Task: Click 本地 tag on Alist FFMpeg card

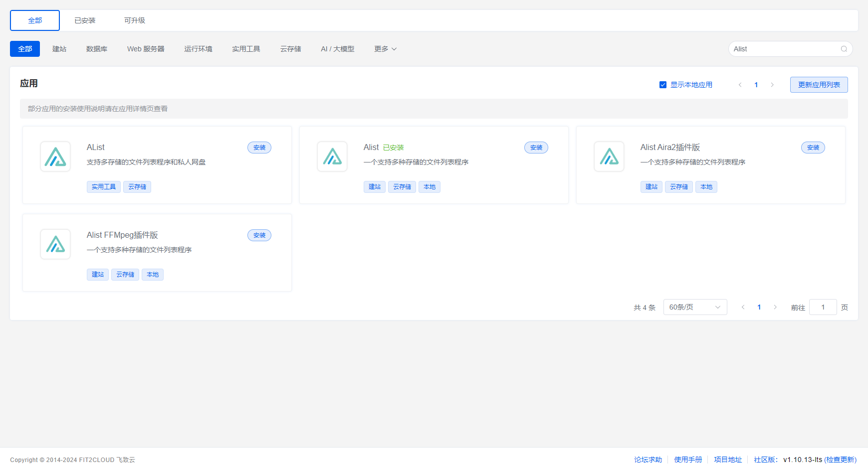Action: [x=153, y=275]
